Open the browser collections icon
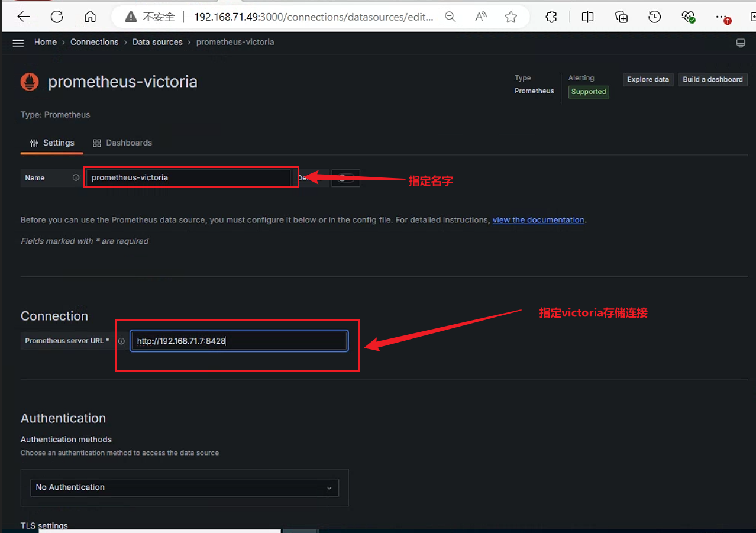This screenshot has height=533, width=756. click(x=621, y=17)
